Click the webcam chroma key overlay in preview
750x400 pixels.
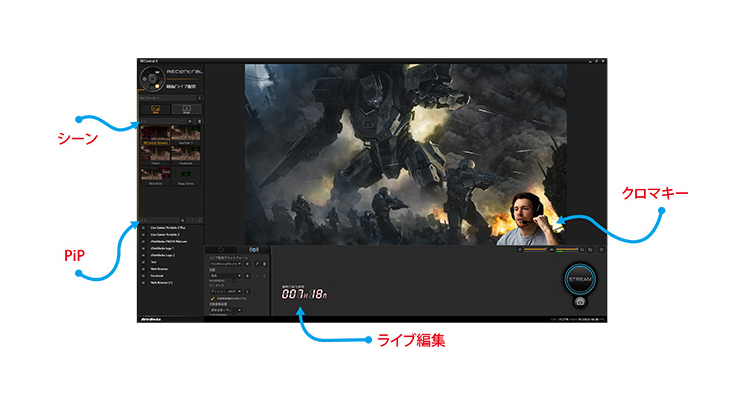coord(529,219)
